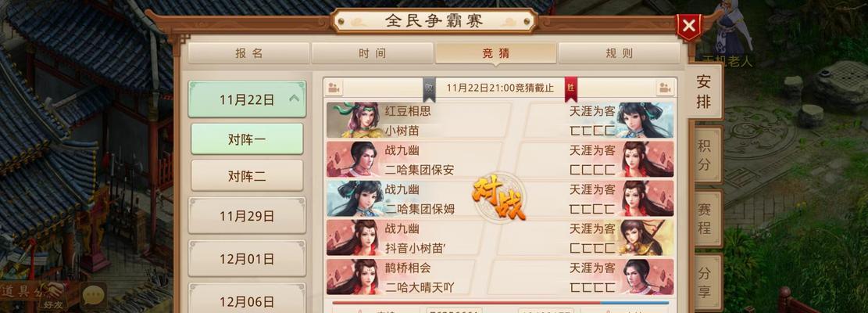Click the right video camera replay icon

point(665,88)
